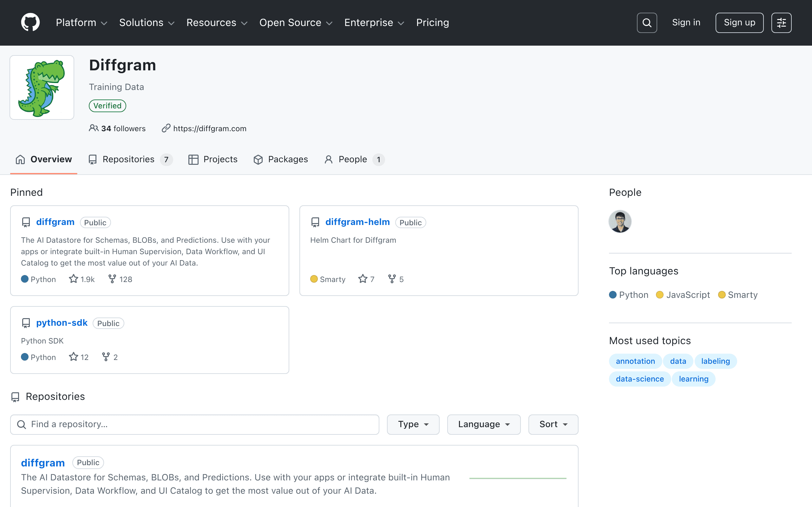
Task: Click the GitHub octocat logo
Action: pyautogui.click(x=30, y=22)
